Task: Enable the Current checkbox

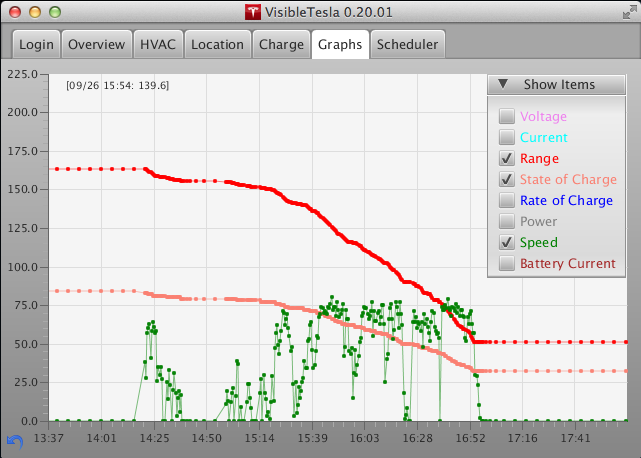Action: [507, 137]
